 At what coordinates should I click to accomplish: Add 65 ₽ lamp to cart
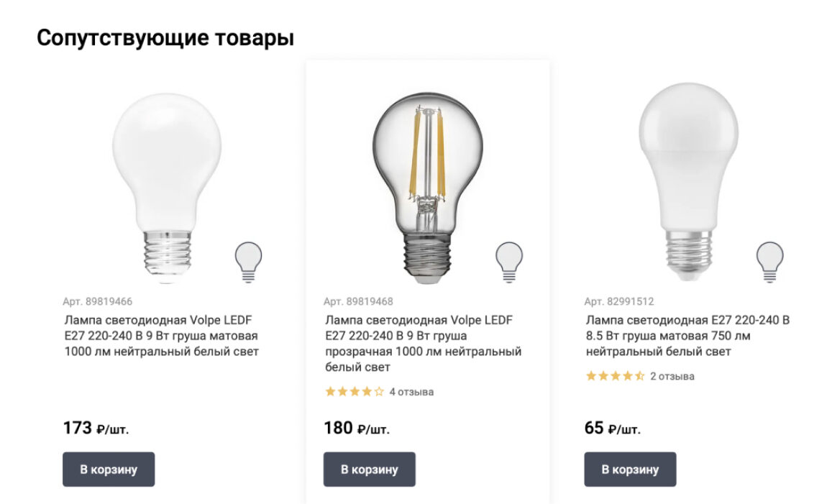(630, 469)
